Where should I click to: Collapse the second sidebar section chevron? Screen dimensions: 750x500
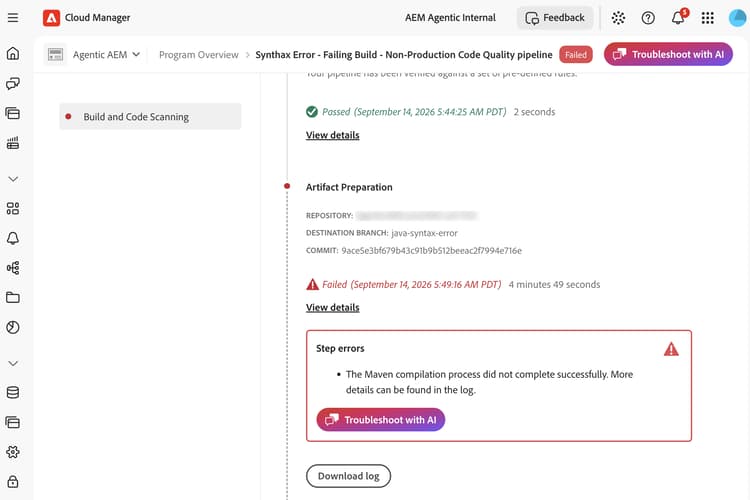pyautogui.click(x=13, y=363)
